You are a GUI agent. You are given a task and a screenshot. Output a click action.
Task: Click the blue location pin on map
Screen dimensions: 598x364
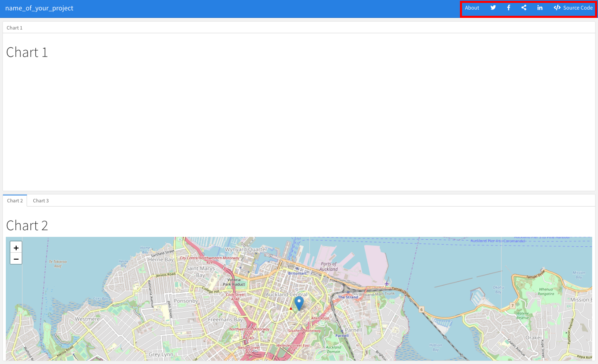coord(299,303)
